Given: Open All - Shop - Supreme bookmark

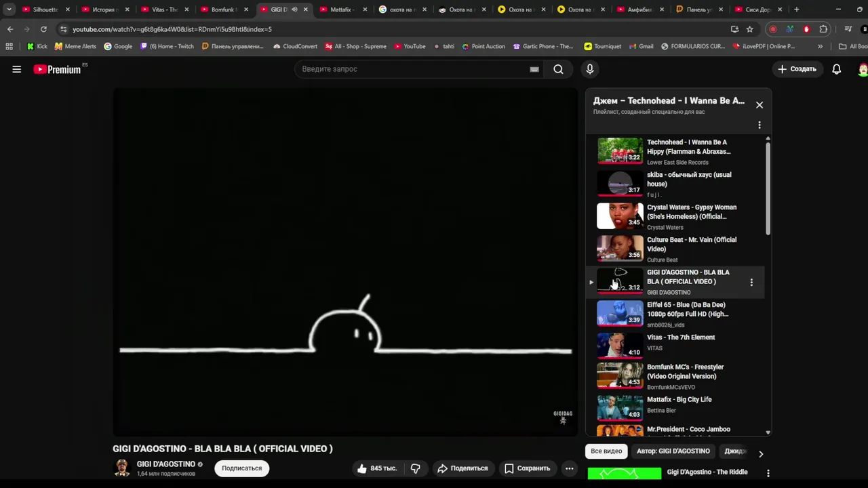Looking at the screenshot, I should pyautogui.click(x=355, y=46).
